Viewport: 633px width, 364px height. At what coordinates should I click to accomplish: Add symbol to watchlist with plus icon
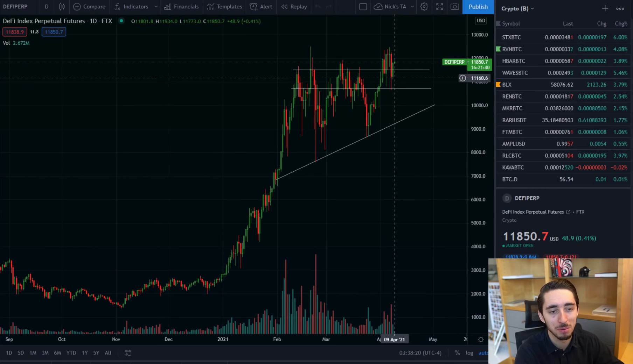pos(605,8)
